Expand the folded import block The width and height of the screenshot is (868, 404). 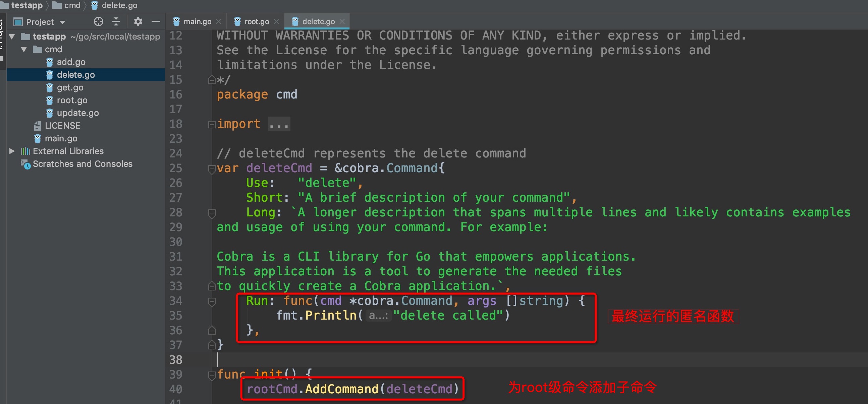pos(212,125)
